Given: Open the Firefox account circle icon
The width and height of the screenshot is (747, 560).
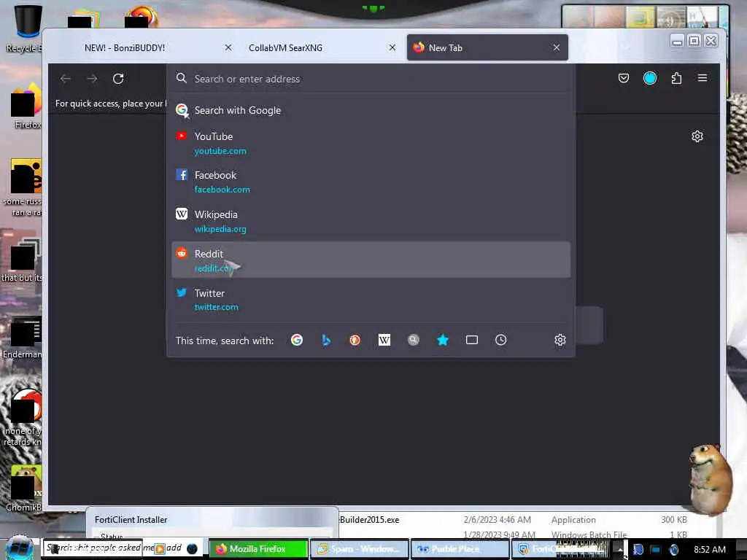Looking at the screenshot, I should click(650, 78).
